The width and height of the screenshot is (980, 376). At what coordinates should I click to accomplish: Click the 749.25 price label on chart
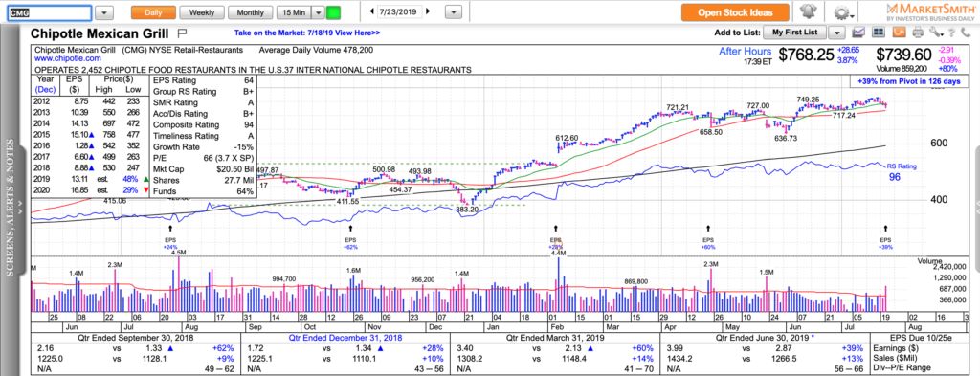[808, 100]
